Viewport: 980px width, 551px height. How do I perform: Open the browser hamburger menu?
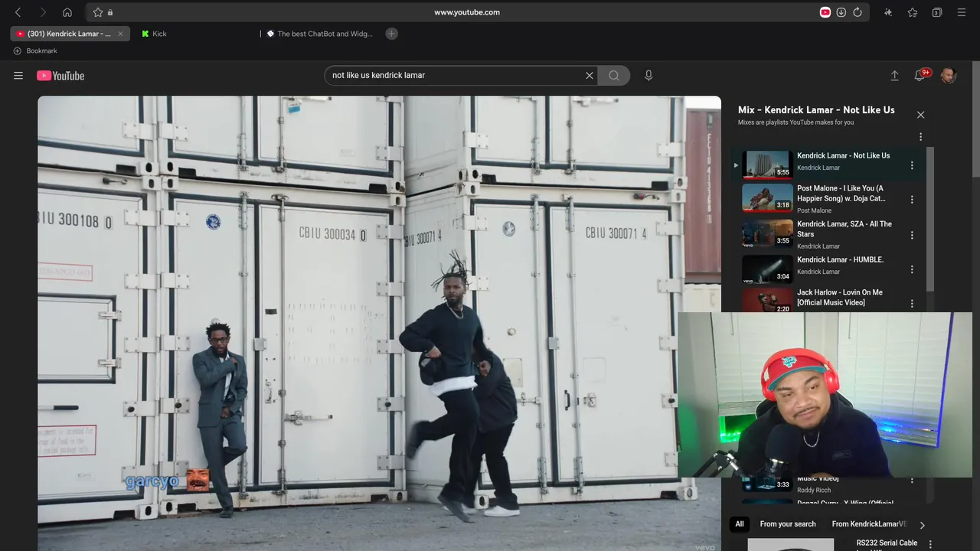[962, 12]
